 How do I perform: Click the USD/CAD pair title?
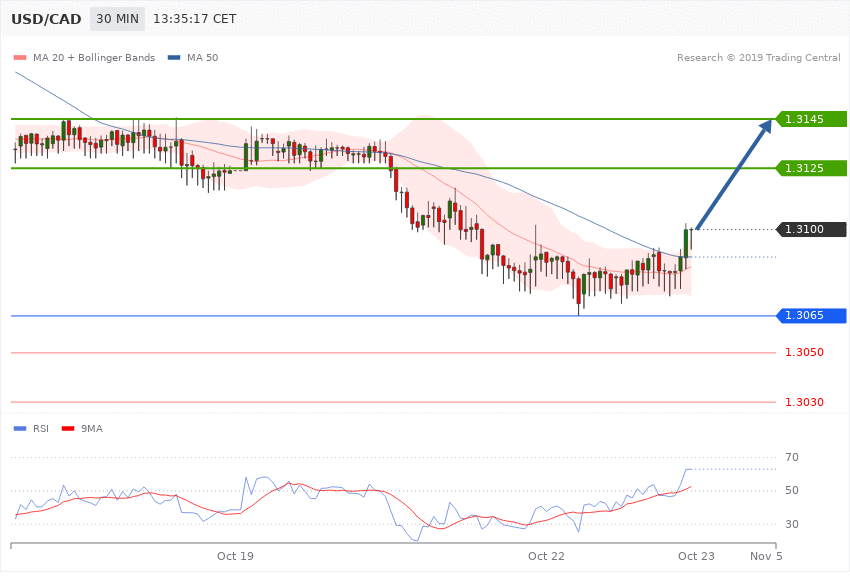(x=46, y=19)
